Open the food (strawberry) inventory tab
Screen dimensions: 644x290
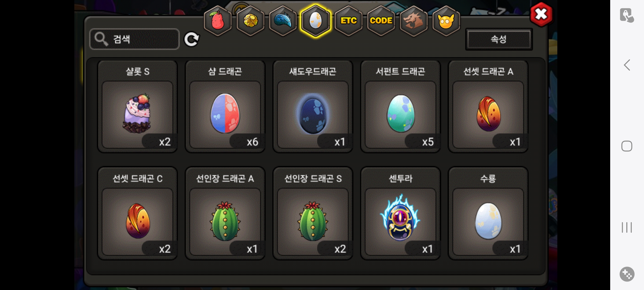point(218,21)
